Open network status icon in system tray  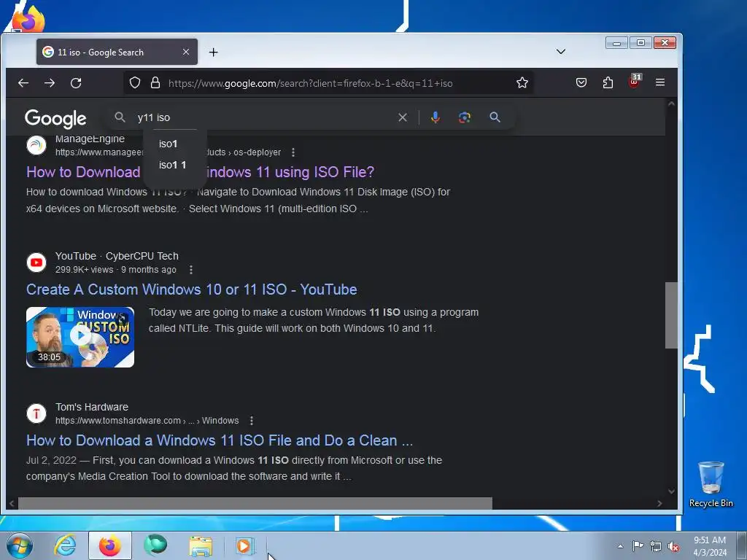[656, 547]
